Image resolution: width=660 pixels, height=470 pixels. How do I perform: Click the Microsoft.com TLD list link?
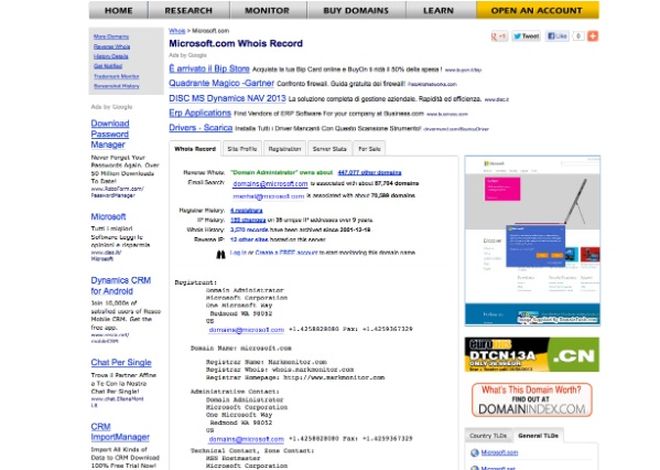500,453
